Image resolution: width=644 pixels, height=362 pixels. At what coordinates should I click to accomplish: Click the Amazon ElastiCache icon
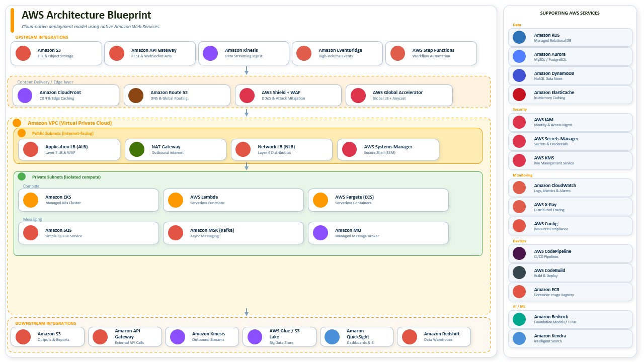tap(519, 95)
